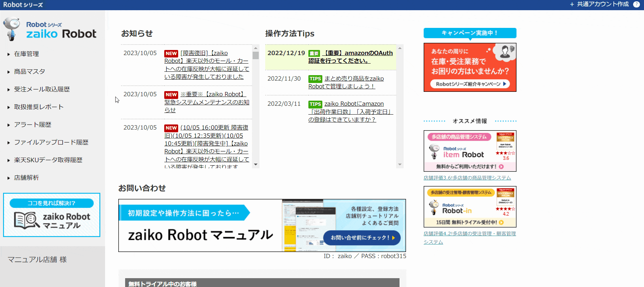Click the NEW badge on 10/05 16:00更新 notice
This screenshot has height=287, width=644.
tap(171, 128)
